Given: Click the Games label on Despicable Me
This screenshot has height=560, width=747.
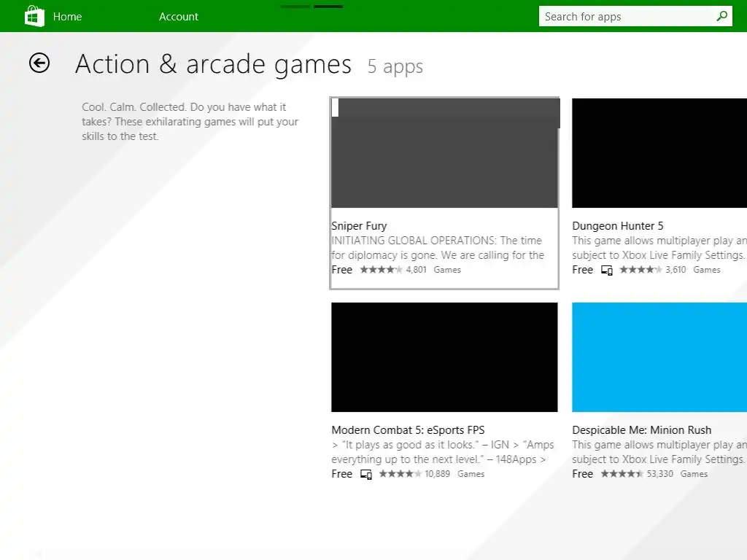Looking at the screenshot, I should (x=694, y=474).
